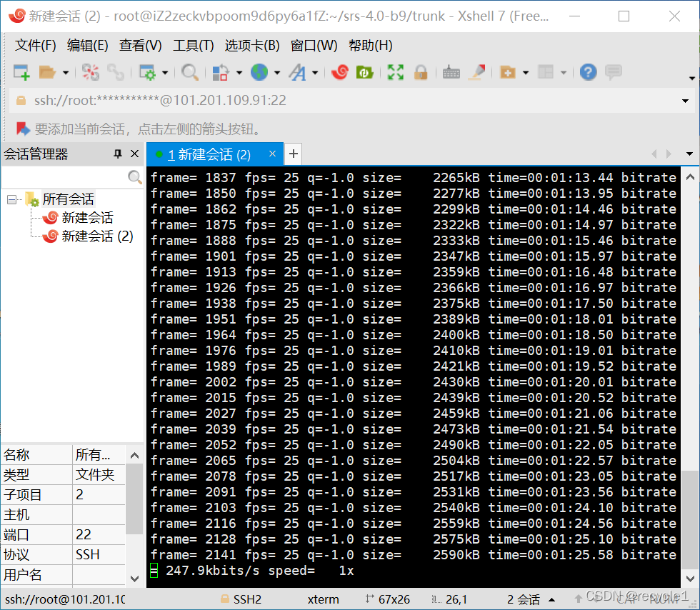Screen dimensions: 700x610
Task: Click the layout panes toolbar icon
Action: 546,72
